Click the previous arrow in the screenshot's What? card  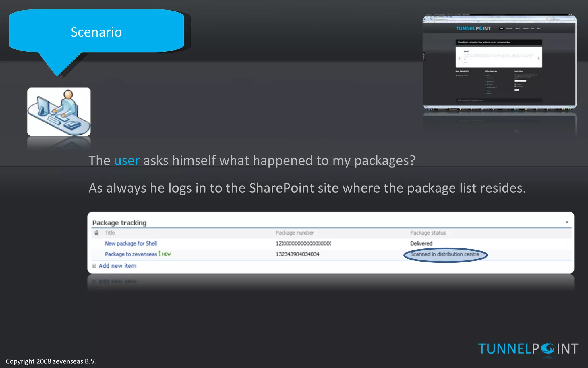pos(459,58)
